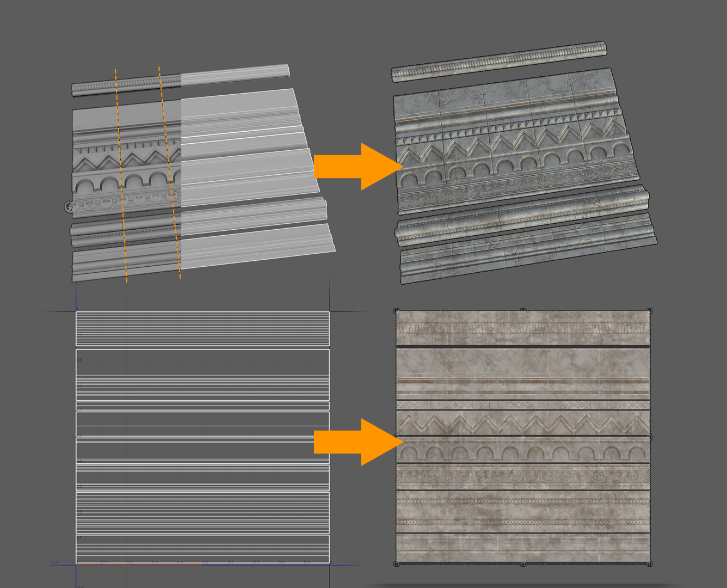This screenshot has width=727, height=588.
Task: Select the topmost UV shell in the UV editor
Action: pos(202,329)
